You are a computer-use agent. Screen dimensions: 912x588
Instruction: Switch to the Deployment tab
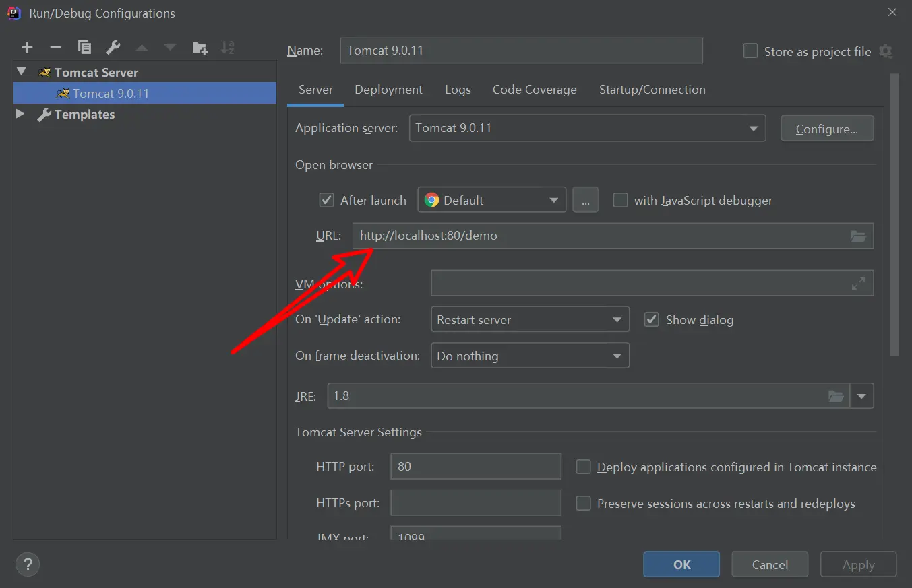coord(389,90)
